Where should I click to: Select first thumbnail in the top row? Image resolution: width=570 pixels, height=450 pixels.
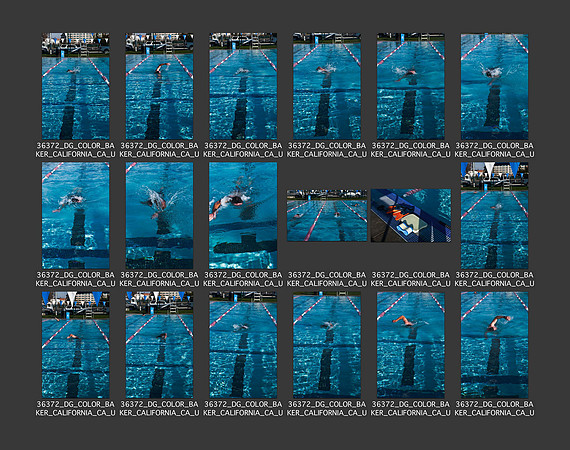(76, 86)
